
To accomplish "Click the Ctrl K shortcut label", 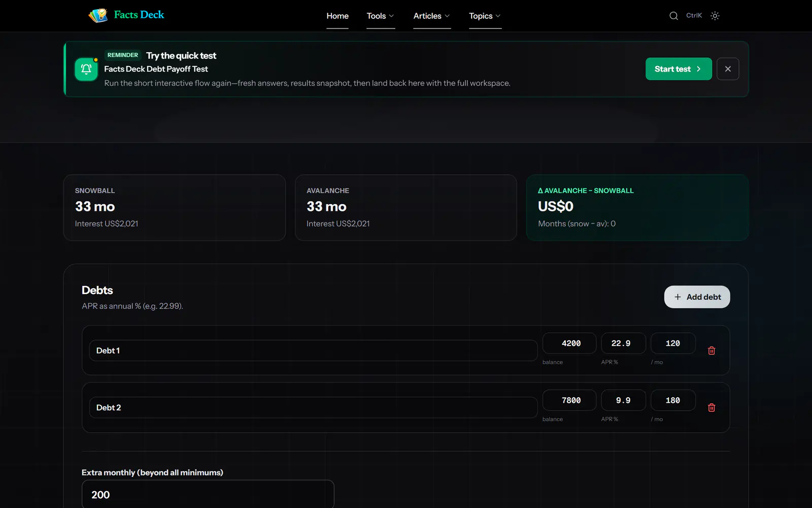I will tap(694, 16).
